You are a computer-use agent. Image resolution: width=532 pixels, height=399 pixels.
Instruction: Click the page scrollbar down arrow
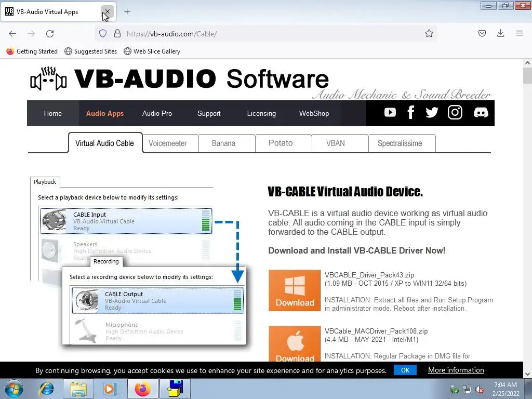(x=527, y=374)
